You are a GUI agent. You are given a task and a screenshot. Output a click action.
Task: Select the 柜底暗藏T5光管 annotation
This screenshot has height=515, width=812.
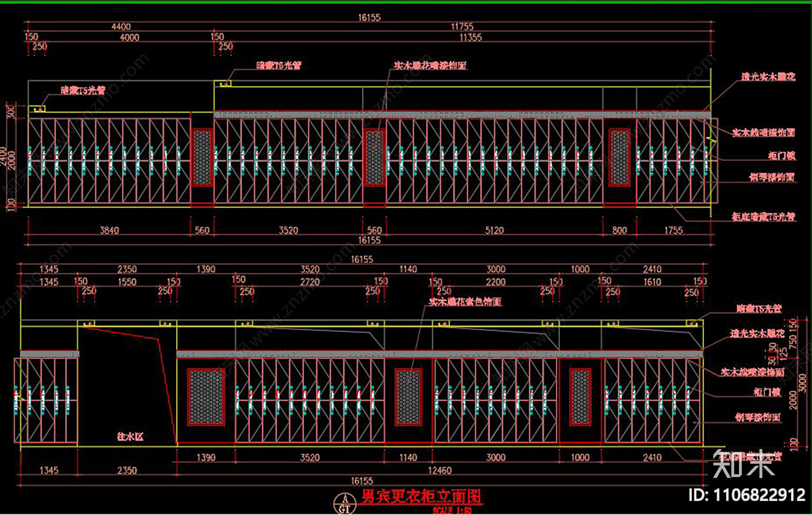pyautogui.click(x=764, y=217)
